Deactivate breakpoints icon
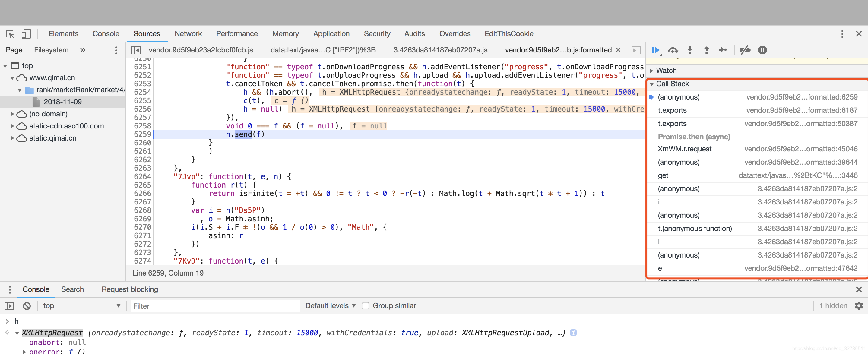Viewport: 868px width, 354px height. point(745,50)
